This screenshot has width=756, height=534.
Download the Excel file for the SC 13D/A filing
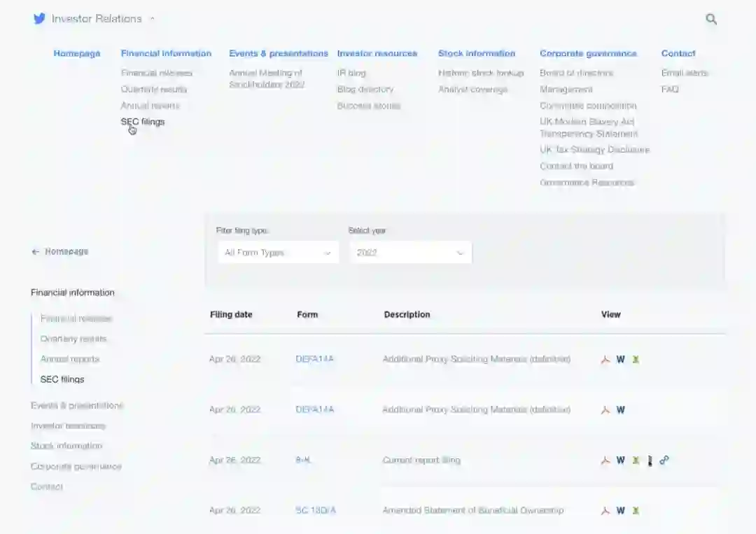click(x=636, y=511)
